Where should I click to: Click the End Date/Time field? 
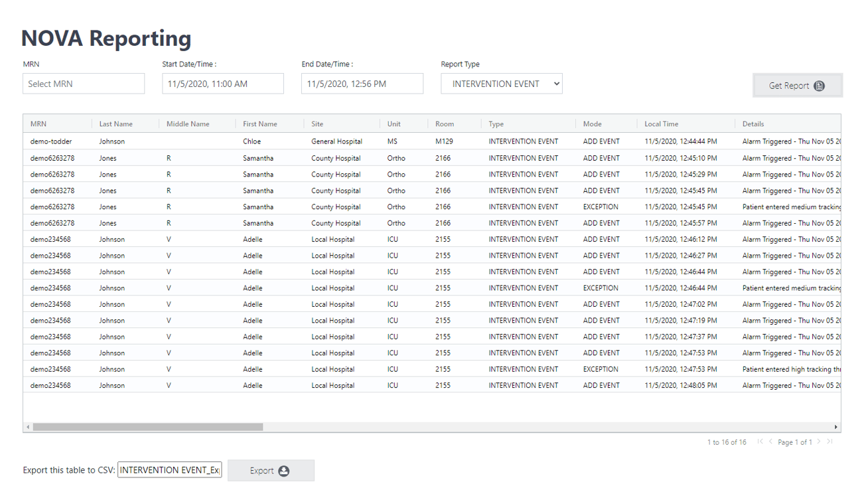tap(362, 84)
